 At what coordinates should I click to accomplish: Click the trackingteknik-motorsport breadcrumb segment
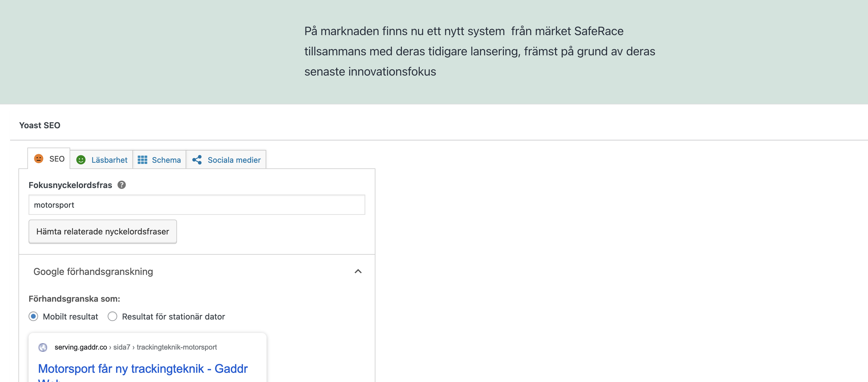point(177,347)
